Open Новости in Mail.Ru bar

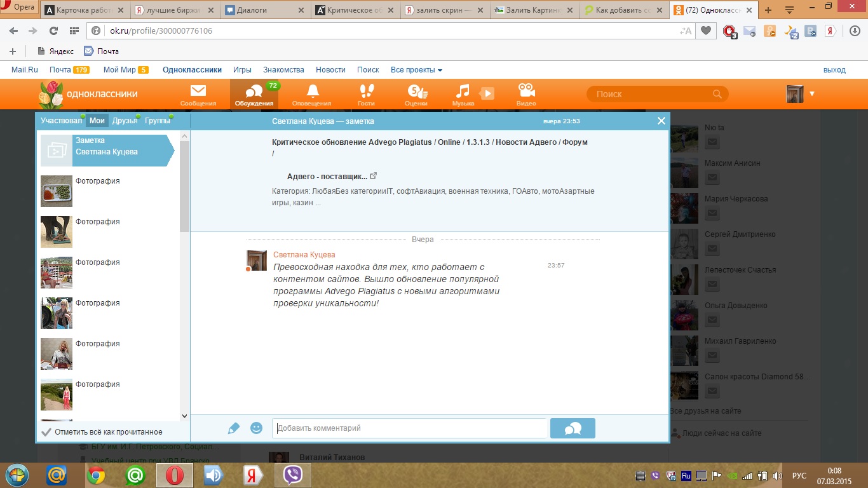[x=330, y=70]
